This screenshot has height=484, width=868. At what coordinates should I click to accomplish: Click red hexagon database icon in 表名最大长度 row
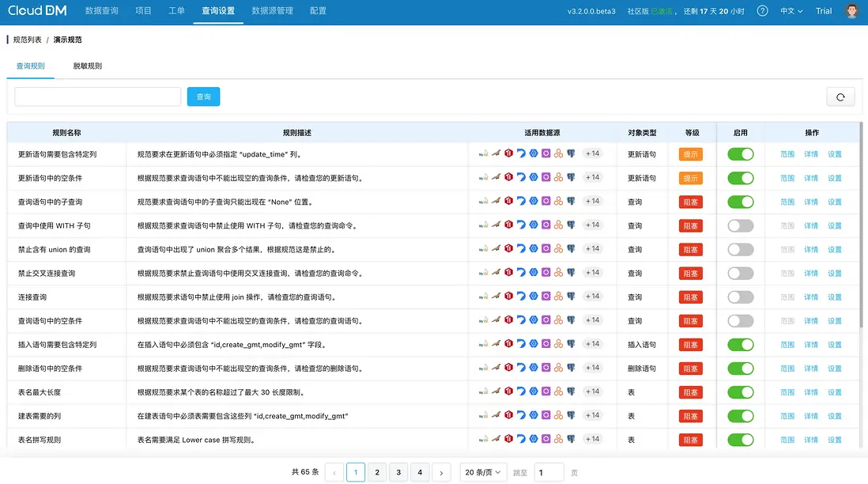[x=508, y=391]
